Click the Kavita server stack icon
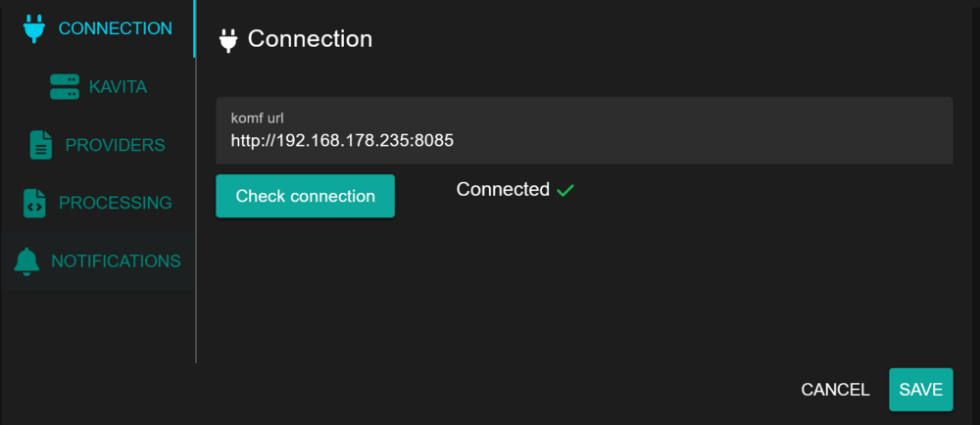The image size is (980, 425). (65, 87)
